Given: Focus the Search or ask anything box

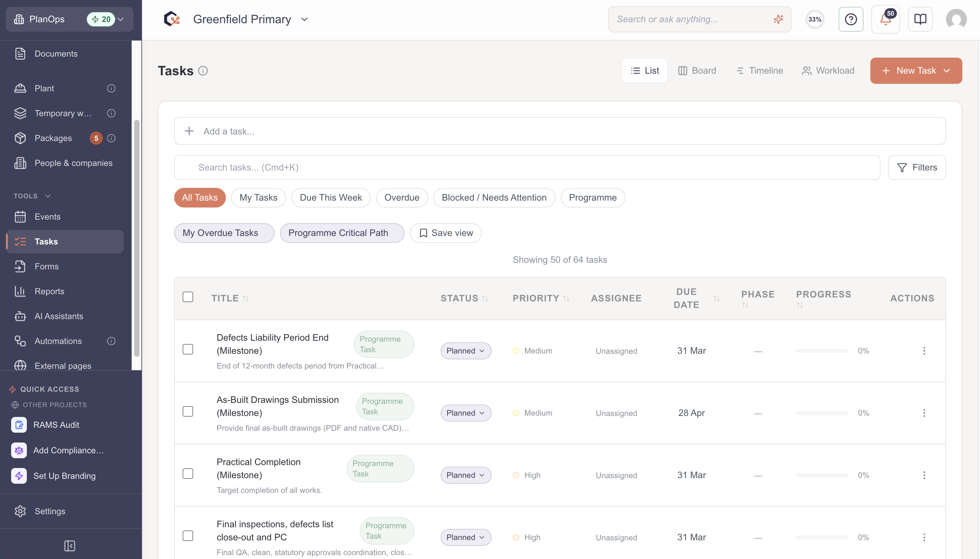Looking at the screenshot, I should point(699,19).
